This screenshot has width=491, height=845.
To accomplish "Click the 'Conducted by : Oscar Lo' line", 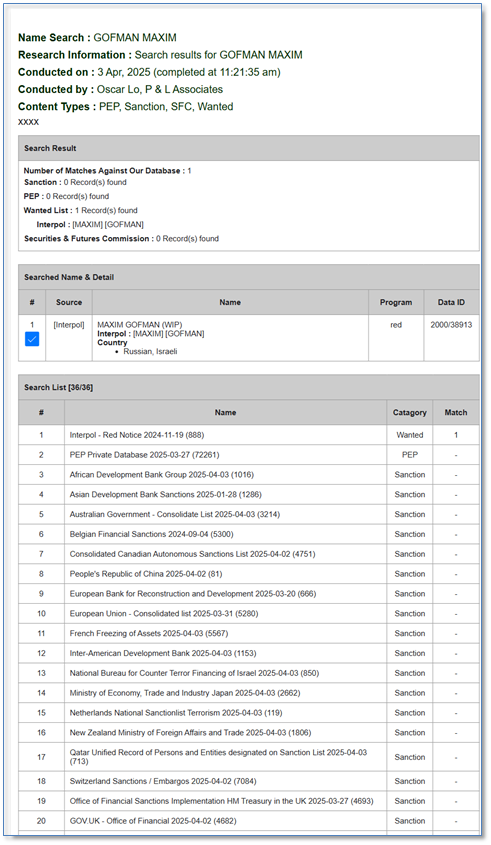I will (120, 89).
